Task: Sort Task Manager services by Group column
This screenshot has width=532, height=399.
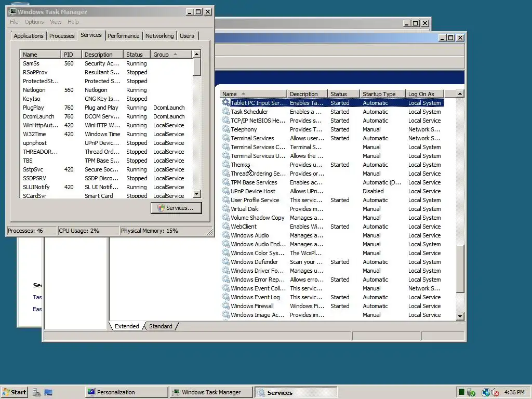Action: click(171, 54)
